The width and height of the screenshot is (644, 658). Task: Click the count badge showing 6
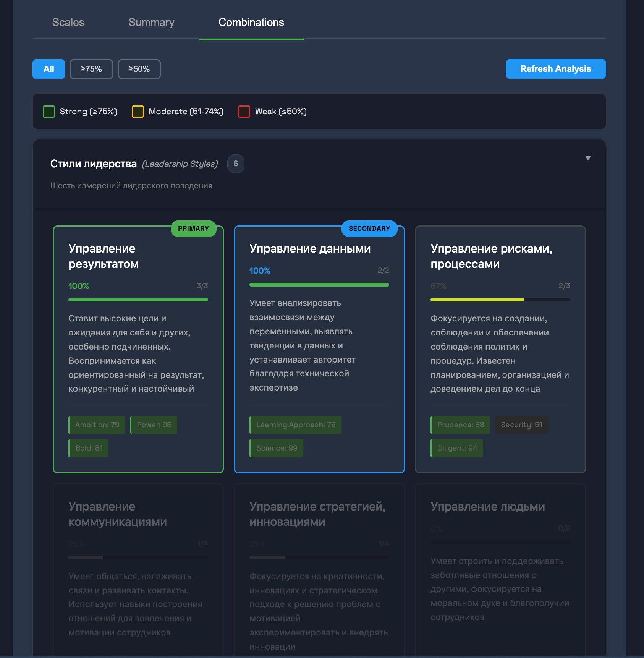point(236,164)
